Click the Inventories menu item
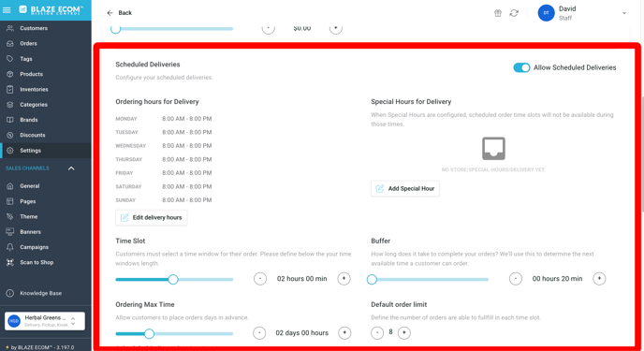This screenshot has width=644, height=351. (x=34, y=89)
